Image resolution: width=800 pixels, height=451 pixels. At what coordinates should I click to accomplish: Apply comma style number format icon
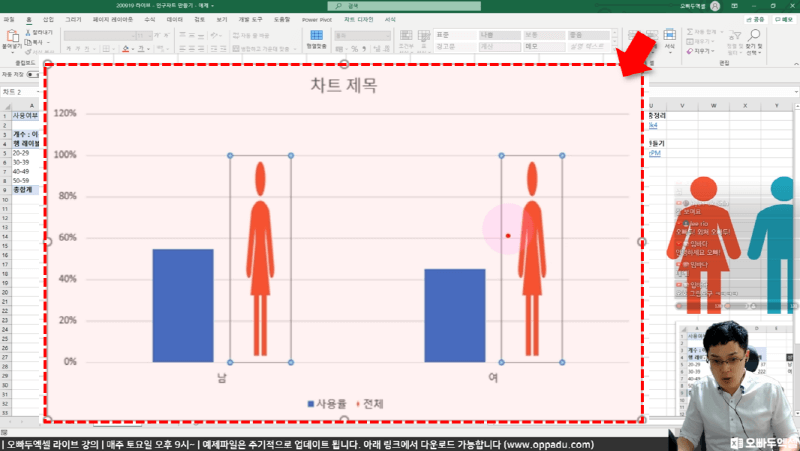point(364,49)
